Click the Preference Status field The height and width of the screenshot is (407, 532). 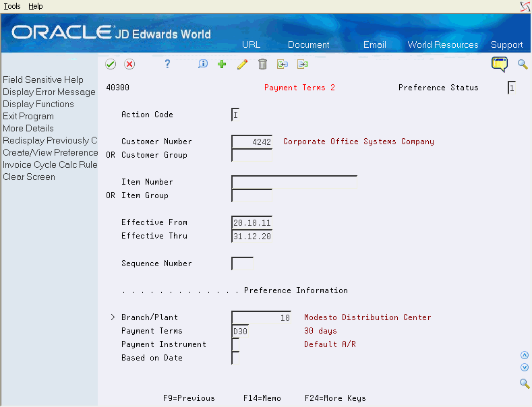pyautogui.click(x=512, y=88)
